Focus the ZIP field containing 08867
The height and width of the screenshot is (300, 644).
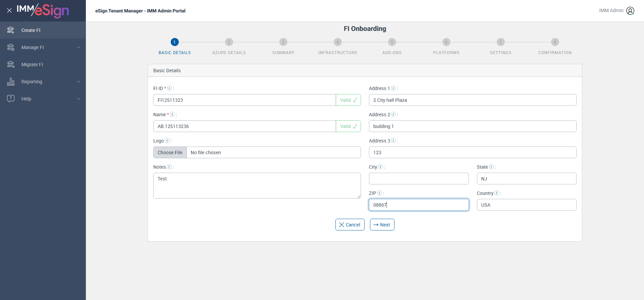419,205
